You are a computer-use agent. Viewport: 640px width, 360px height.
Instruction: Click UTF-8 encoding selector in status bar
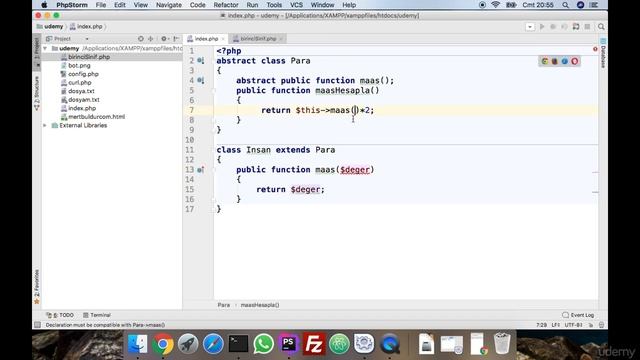tap(573, 325)
